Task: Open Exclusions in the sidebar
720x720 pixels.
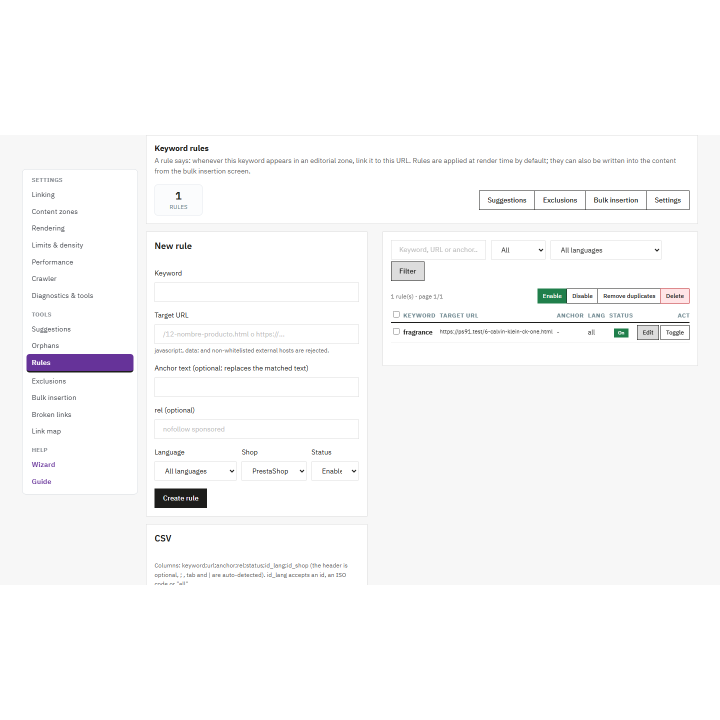Action: coord(49,381)
